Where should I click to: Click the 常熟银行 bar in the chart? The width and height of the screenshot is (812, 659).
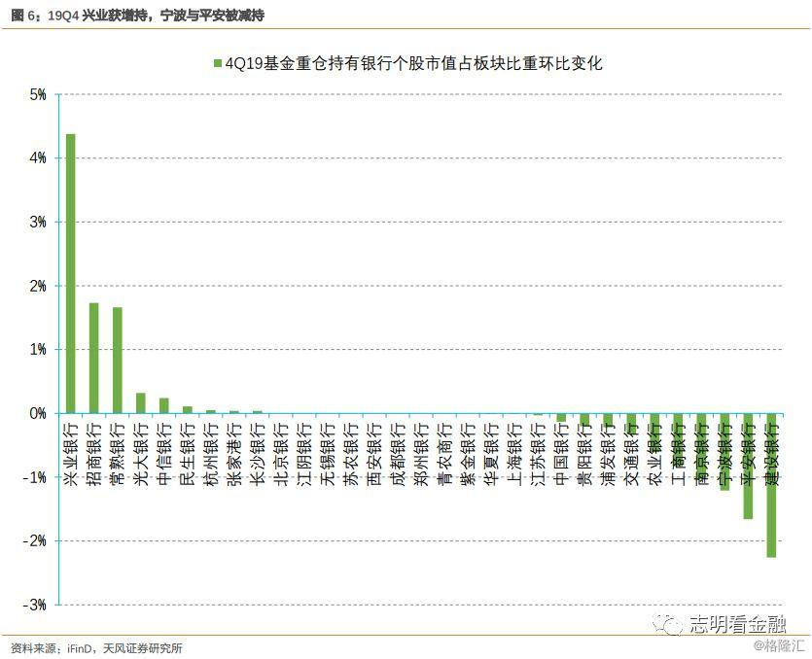117,360
